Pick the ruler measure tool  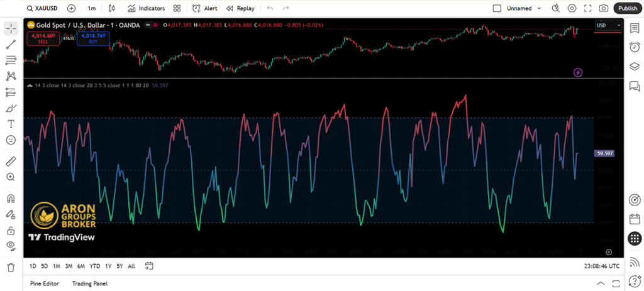11,162
